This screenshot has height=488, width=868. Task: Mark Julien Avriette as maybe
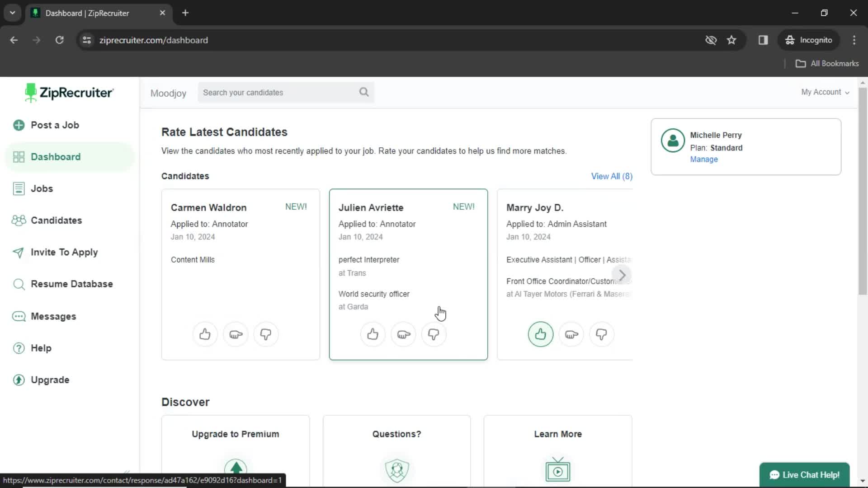pos(403,334)
